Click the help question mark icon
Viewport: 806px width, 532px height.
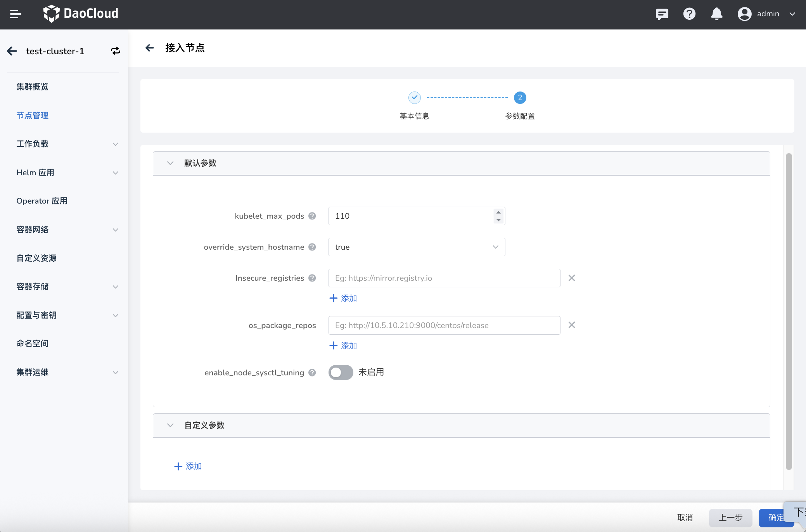pos(689,14)
